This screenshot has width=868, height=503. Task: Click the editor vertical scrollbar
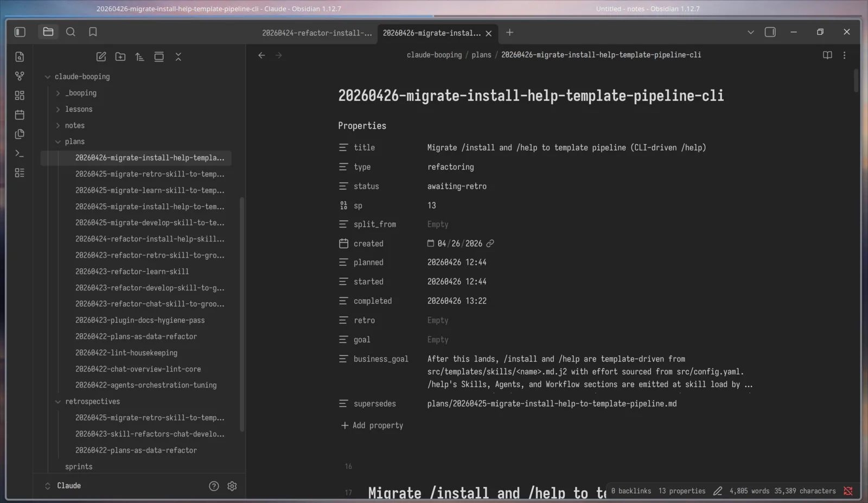tap(856, 80)
